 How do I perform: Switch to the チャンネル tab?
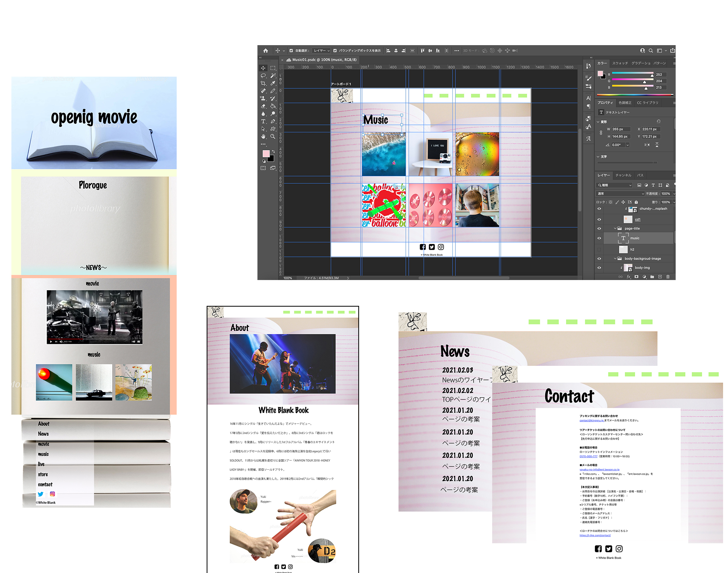point(623,175)
